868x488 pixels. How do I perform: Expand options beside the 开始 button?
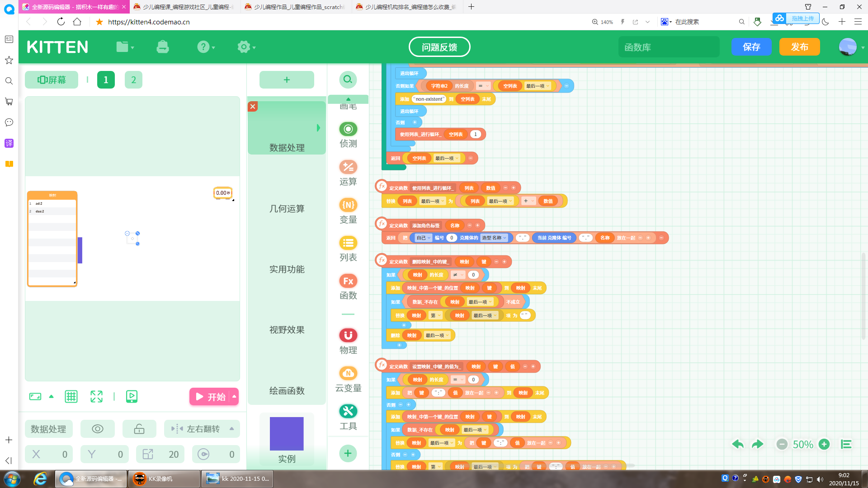(x=234, y=396)
